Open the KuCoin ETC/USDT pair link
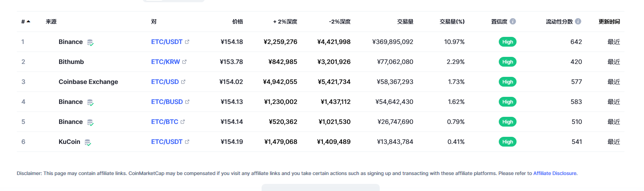The image size is (644, 191). click(x=167, y=142)
